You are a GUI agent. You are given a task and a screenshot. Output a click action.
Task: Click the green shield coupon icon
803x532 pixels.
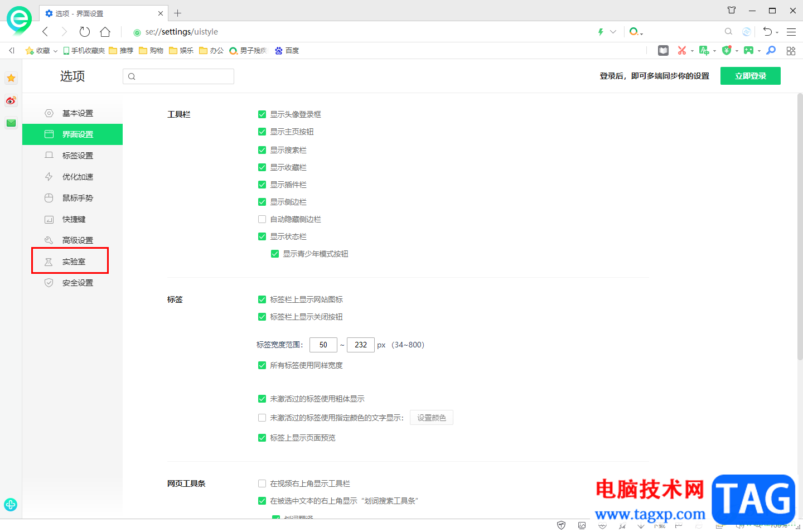click(x=727, y=50)
